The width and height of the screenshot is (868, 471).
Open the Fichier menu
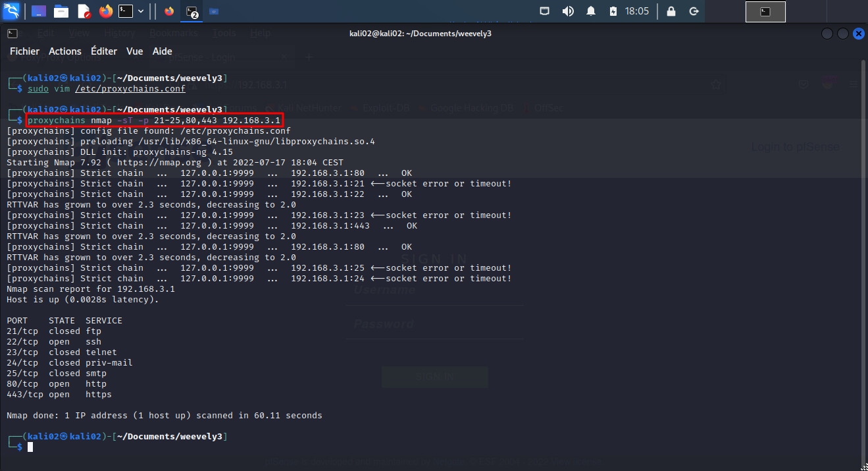tap(24, 51)
